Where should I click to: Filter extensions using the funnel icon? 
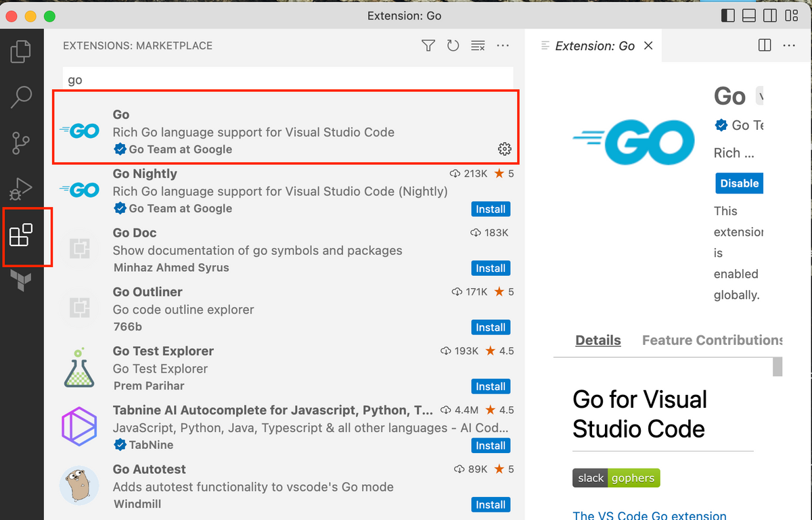[428, 45]
